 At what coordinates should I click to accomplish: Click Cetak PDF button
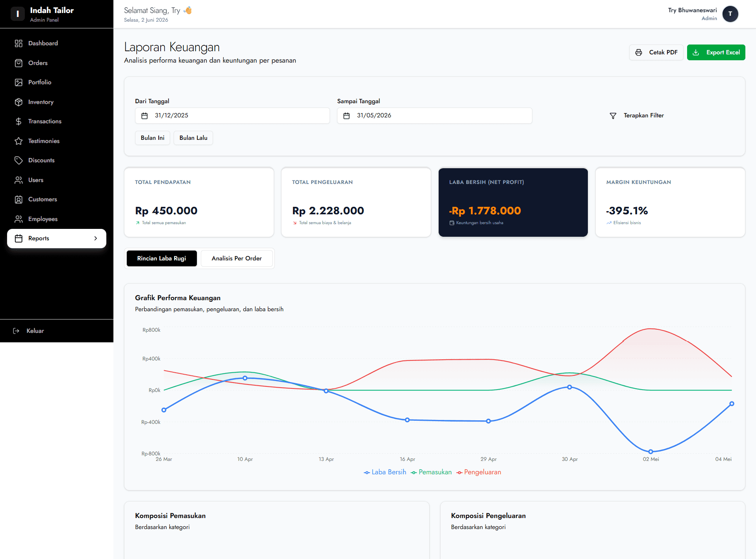click(x=656, y=52)
